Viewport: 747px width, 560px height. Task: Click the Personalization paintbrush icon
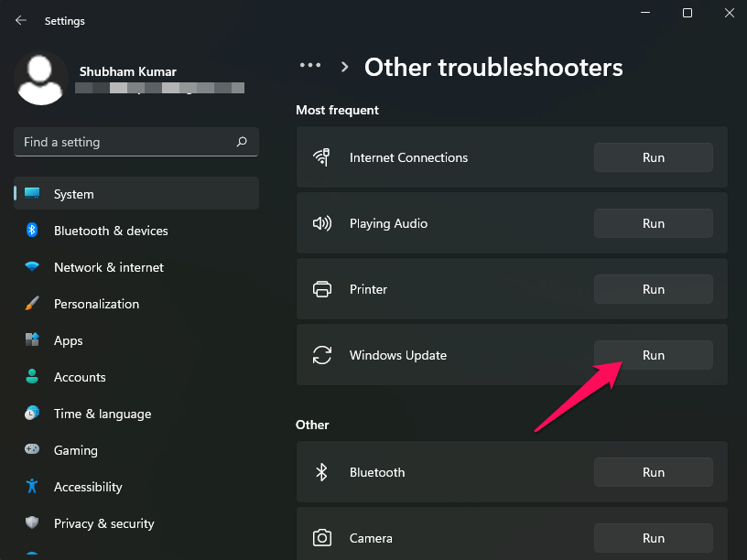pos(32,304)
